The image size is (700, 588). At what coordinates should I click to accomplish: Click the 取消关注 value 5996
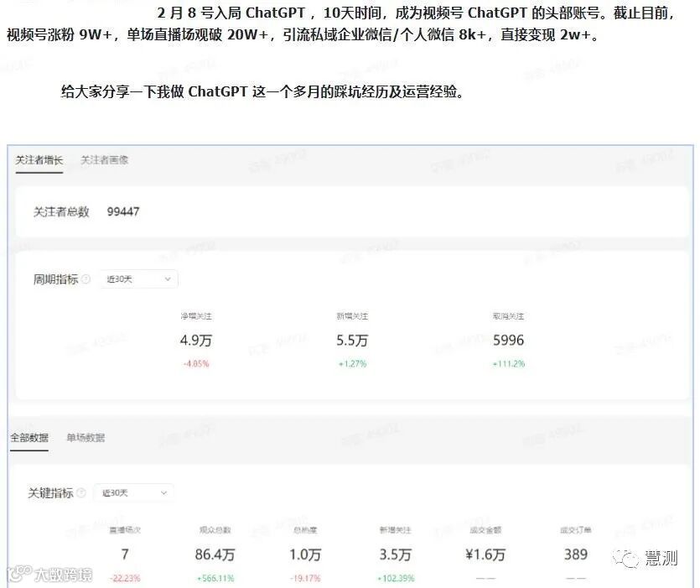[x=509, y=341]
